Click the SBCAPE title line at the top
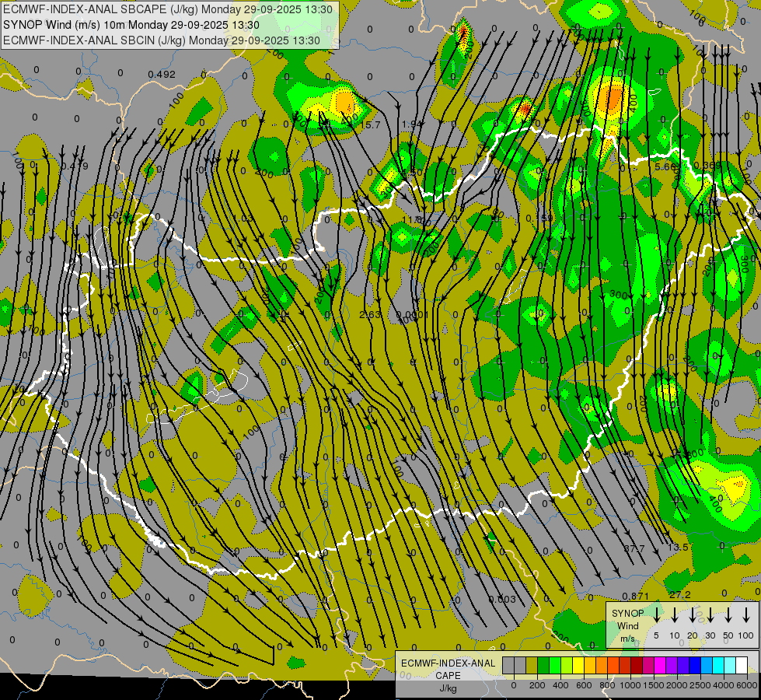 point(167,9)
